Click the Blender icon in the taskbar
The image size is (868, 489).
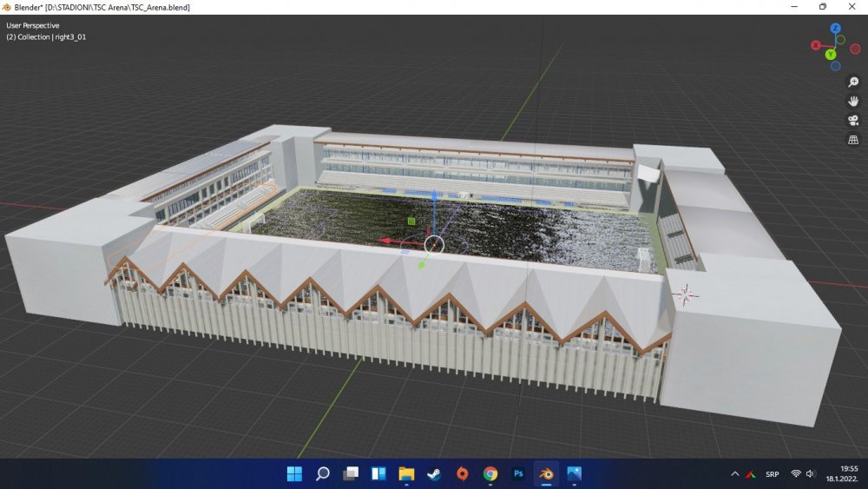[x=546, y=474]
